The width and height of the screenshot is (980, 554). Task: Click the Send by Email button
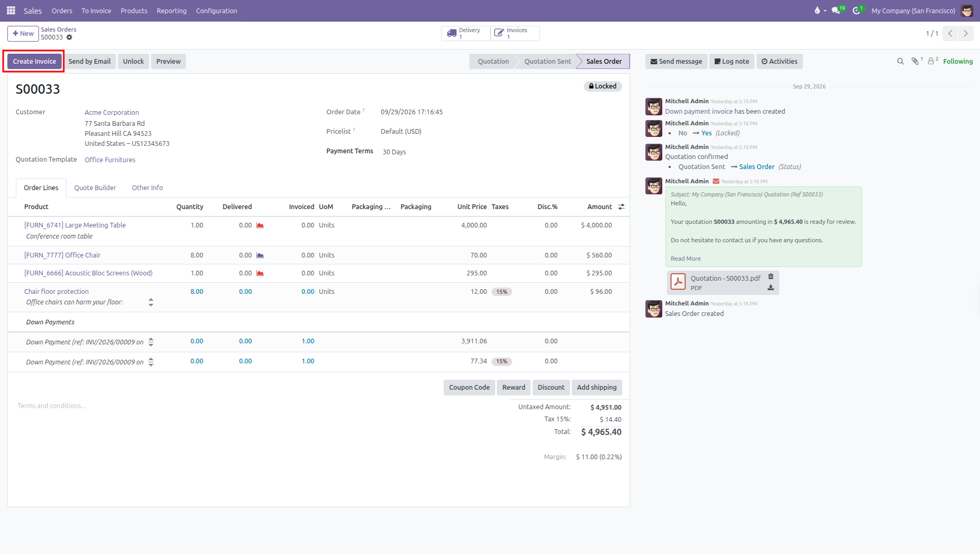(90, 62)
